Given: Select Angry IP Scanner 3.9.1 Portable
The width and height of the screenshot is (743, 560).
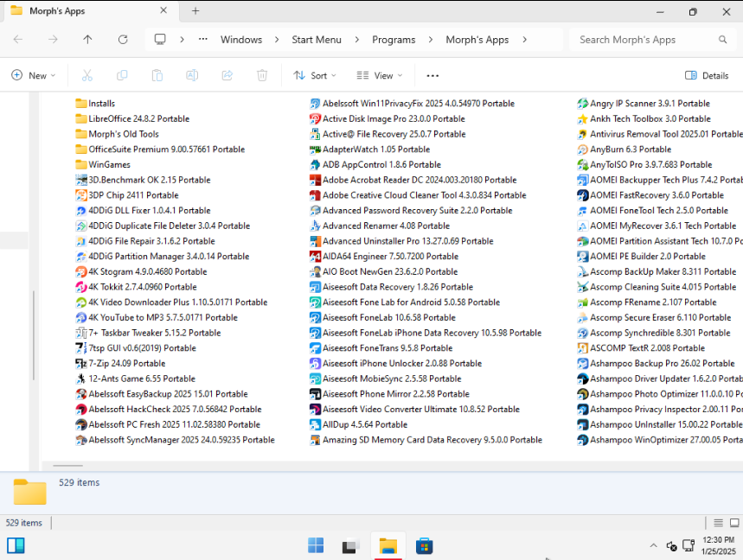Looking at the screenshot, I should coord(644,104).
